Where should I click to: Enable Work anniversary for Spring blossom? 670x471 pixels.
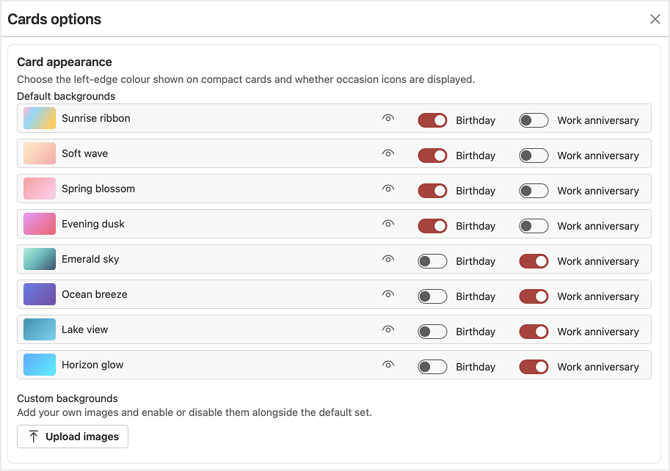(x=533, y=191)
